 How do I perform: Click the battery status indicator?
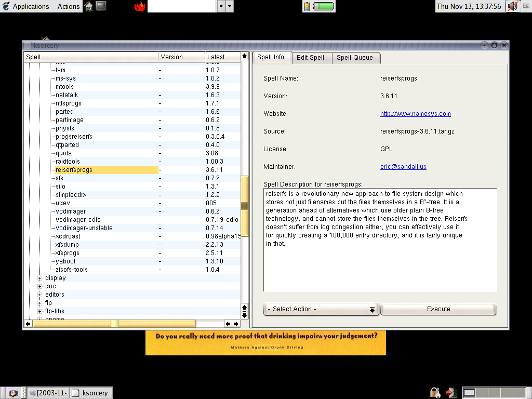319,6
